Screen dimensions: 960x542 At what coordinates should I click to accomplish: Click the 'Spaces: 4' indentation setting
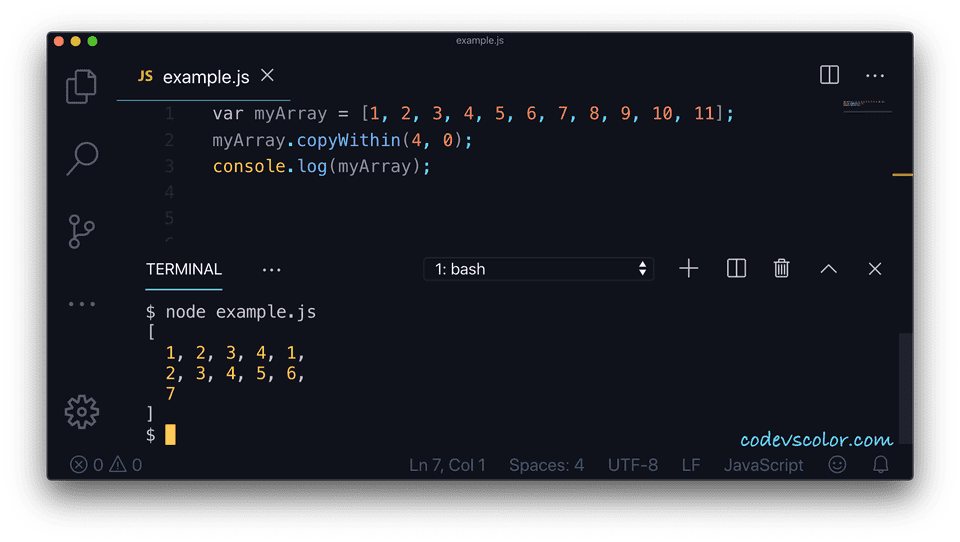pos(547,465)
